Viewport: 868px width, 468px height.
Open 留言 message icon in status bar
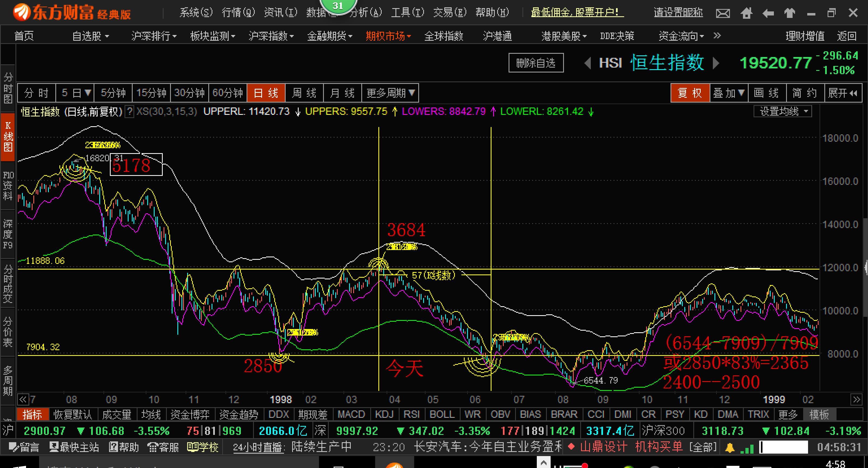[24, 447]
